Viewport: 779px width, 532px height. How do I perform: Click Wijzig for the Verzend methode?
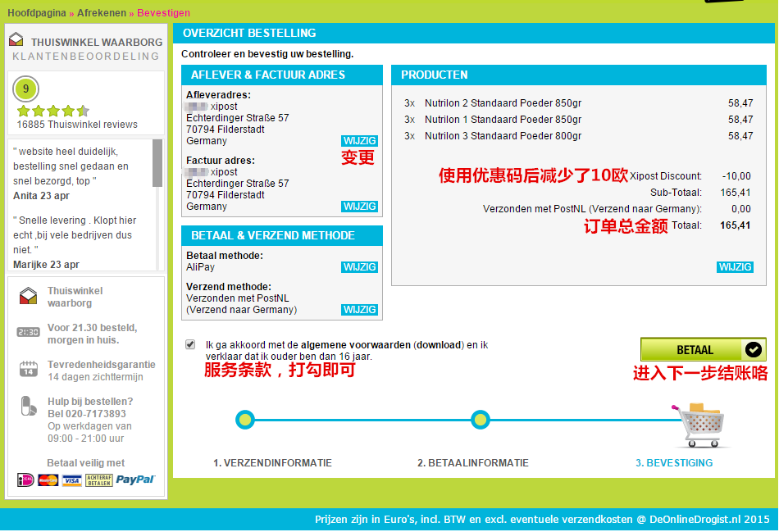(x=360, y=310)
